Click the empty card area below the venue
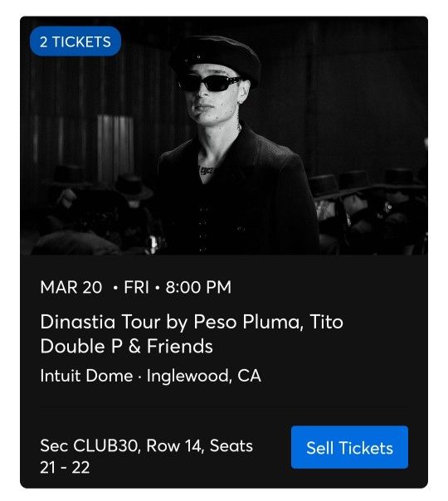448x501 pixels. coord(224,395)
